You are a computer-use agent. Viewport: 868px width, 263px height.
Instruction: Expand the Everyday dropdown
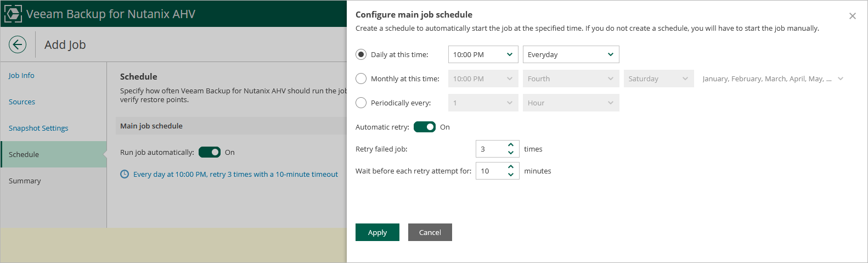tap(571, 54)
